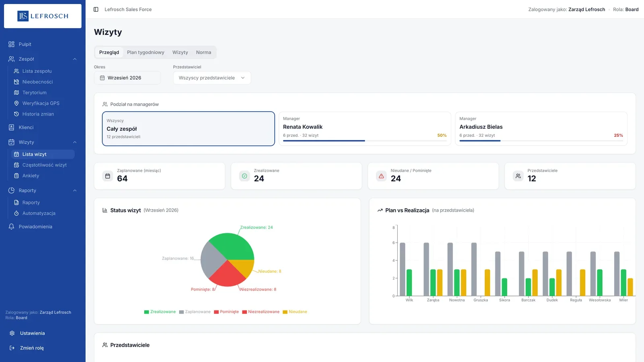644x362 pixels.
Task: Collapse the Wizyty sidebar section
Action: pos(74,142)
